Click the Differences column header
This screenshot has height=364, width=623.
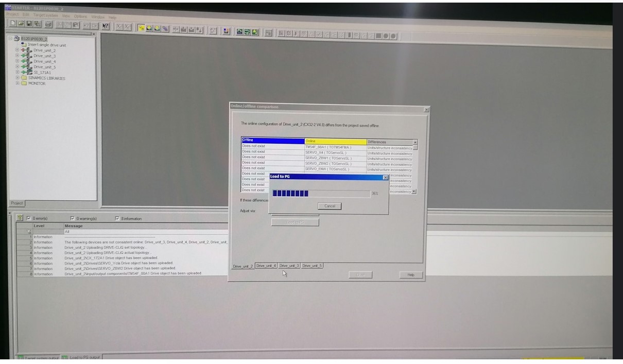pos(390,142)
